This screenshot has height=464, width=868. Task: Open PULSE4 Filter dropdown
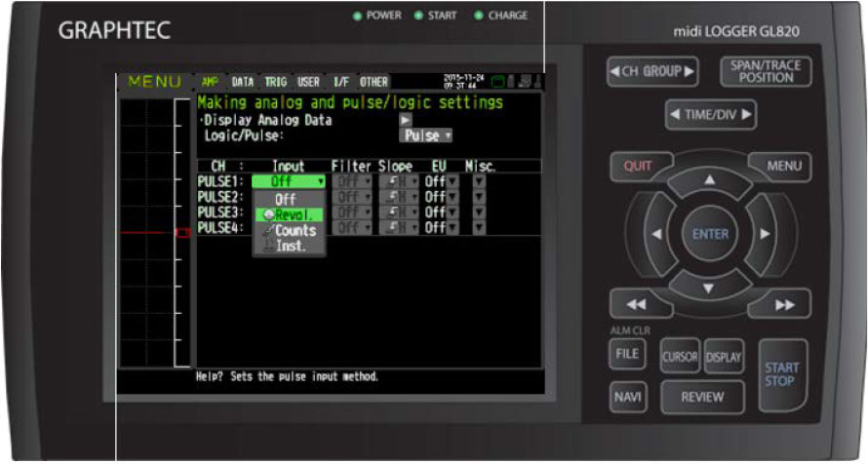[x=352, y=227]
